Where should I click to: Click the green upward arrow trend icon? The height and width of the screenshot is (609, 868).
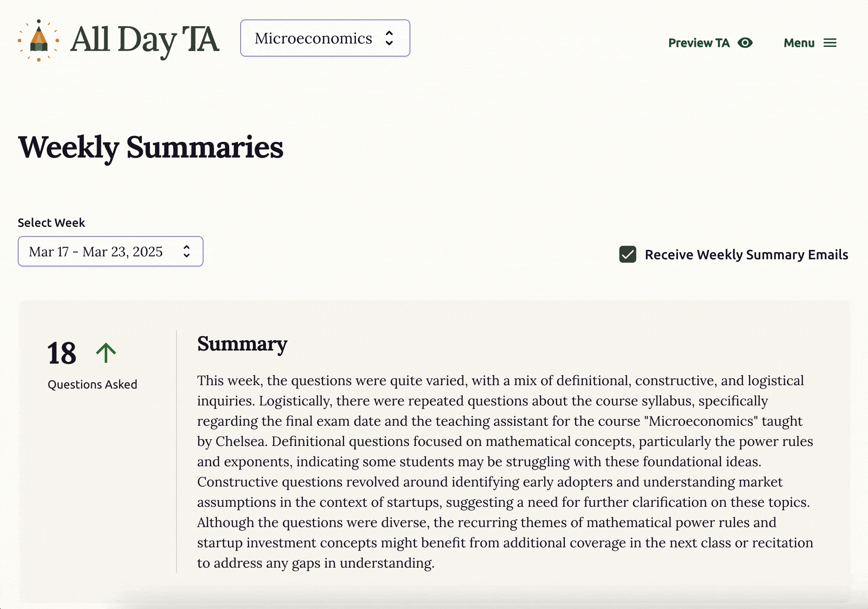pyautogui.click(x=106, y=353)
